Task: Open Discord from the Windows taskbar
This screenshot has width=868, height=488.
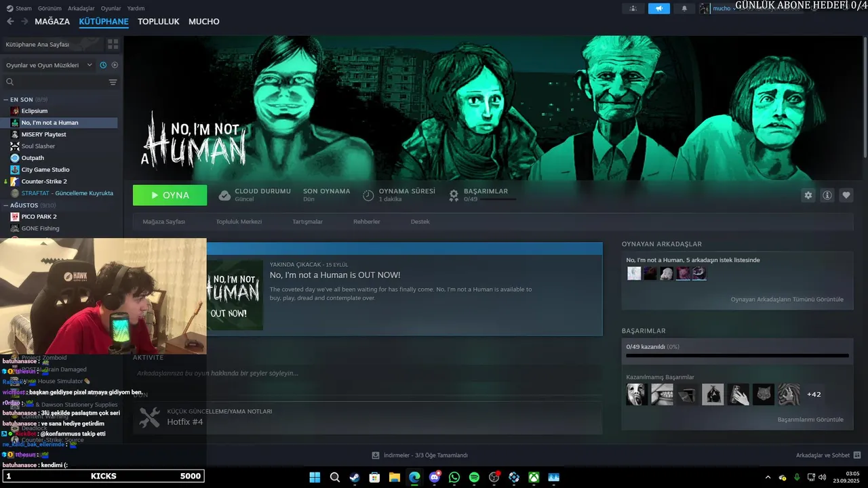Action: (x=435, y=477)
